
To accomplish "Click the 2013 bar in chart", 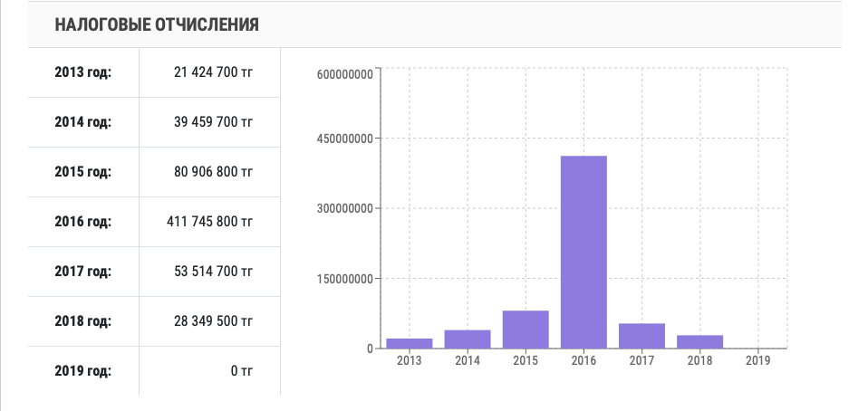I will coord(410,343).
